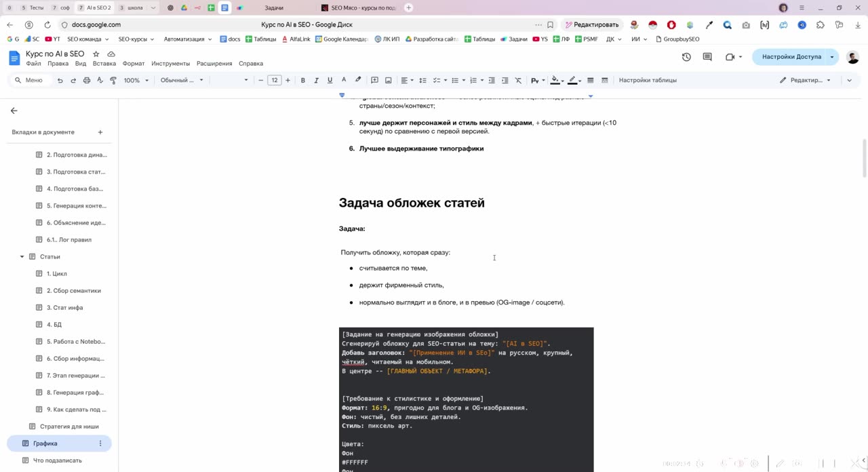The width and height of the screenshot is (868, 472).
Task: Collapse the Статьи tab group
Action: point(22,257)
